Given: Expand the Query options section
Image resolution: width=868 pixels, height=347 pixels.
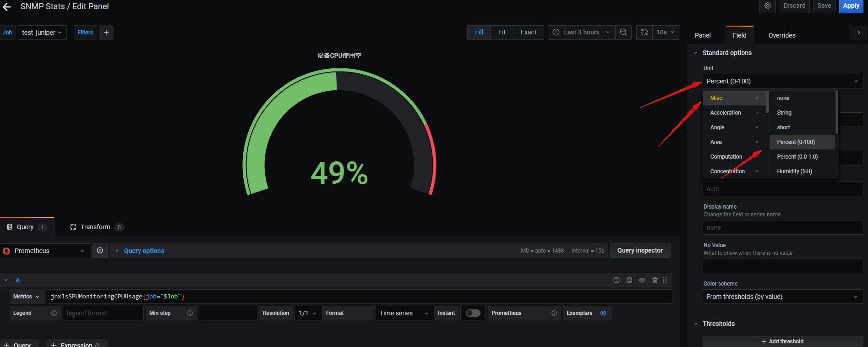Looking at the screenshot, I should pos(143,251).
